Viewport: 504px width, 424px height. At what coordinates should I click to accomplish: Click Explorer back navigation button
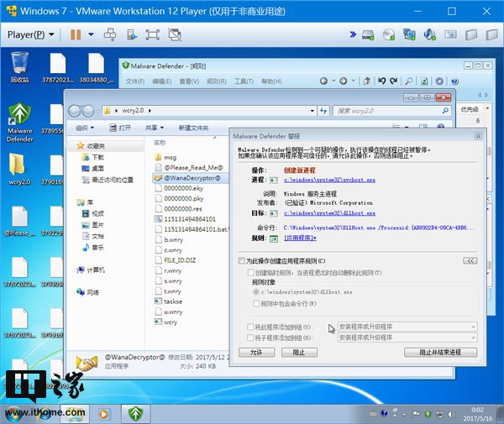click(76, 111)
